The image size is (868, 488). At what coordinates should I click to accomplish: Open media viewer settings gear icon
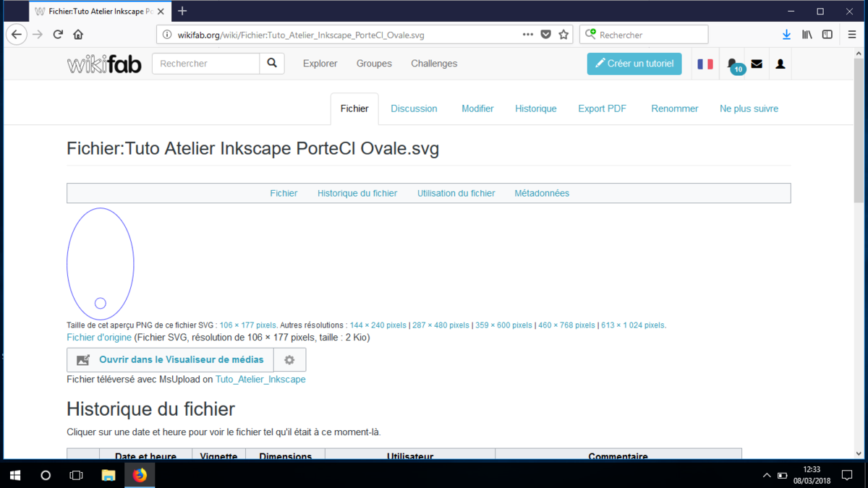click(290, 359)
